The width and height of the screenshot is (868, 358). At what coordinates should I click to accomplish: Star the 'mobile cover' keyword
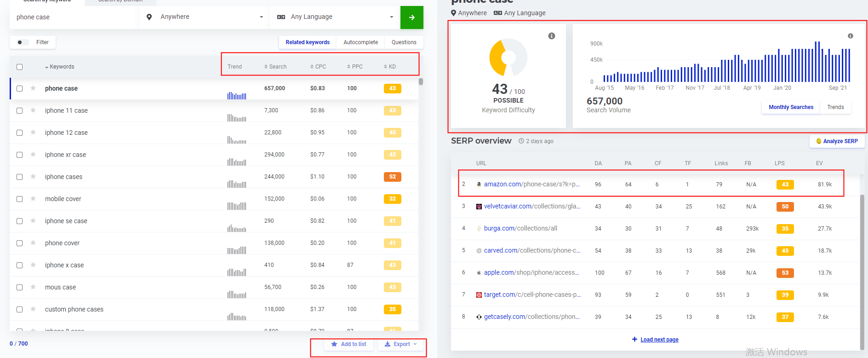33,199
